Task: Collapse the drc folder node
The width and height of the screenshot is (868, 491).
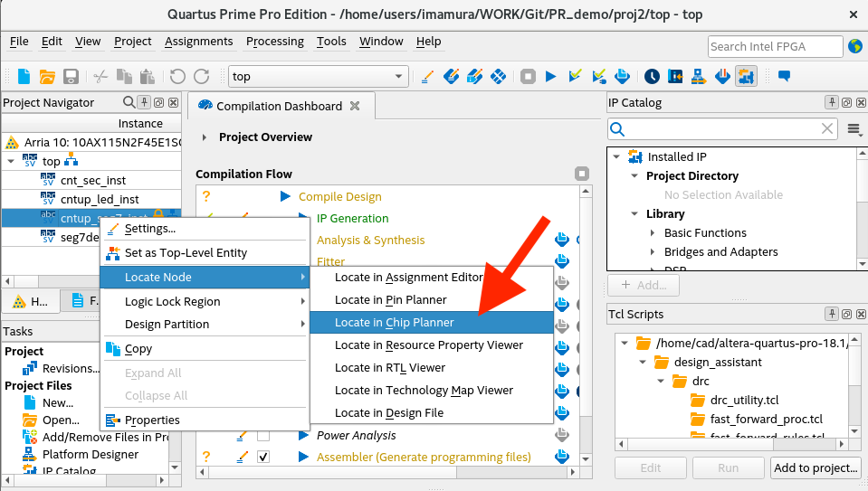Action: coord(661,381)
